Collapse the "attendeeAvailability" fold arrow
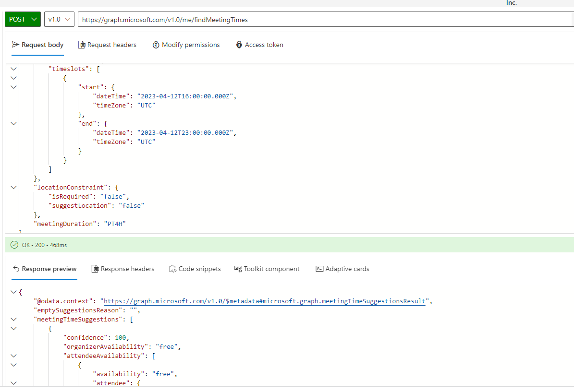Viewport: 574px width, 392px height. click(13, 356)
